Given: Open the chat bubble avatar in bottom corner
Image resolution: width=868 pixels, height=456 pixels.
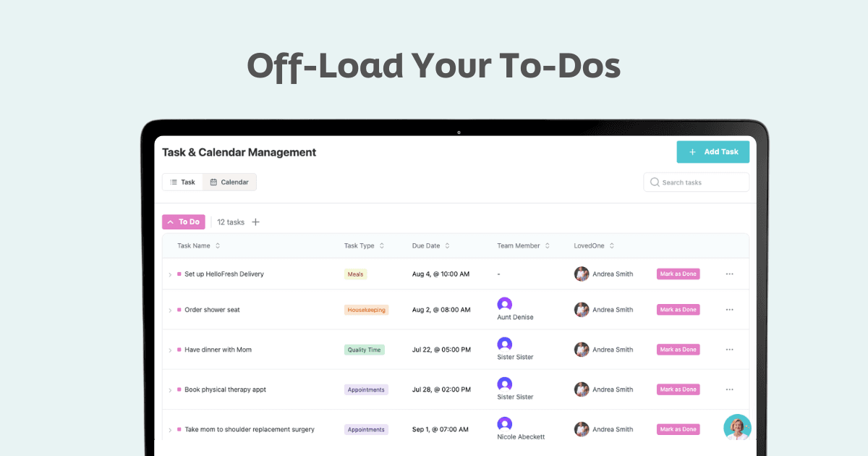Looking at the screenshot, I should [x=737, y=427].
